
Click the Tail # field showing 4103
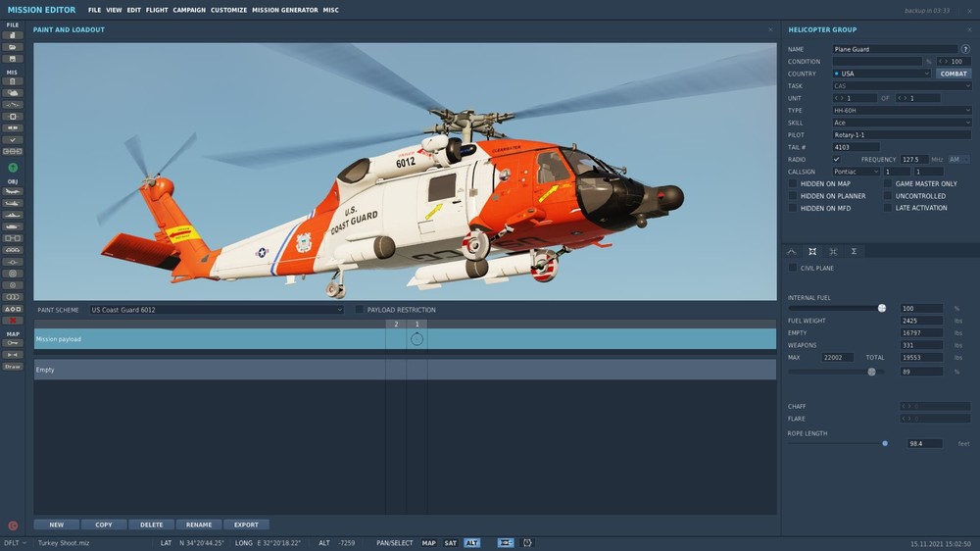click(856, 147)
